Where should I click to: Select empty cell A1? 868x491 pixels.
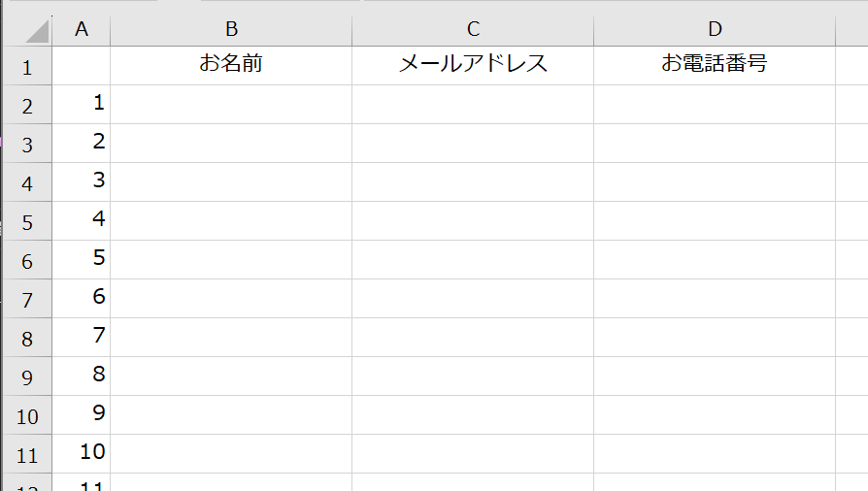pos(82,65)
